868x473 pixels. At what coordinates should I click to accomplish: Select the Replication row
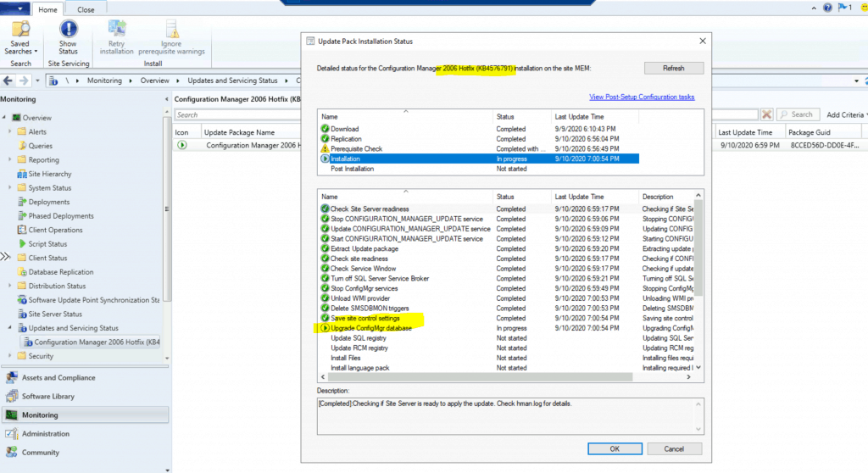point(479,139)
